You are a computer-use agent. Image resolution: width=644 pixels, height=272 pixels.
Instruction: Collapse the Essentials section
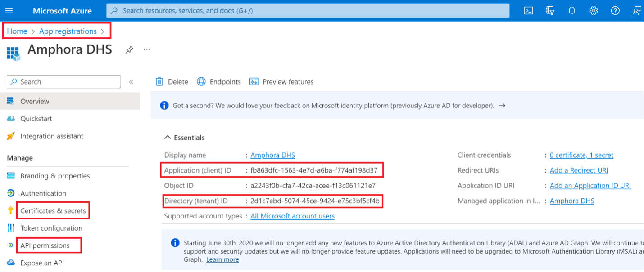pos(168,138)
